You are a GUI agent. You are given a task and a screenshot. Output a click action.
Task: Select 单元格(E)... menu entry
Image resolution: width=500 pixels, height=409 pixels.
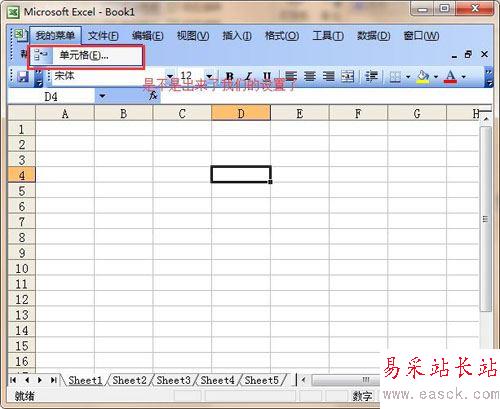click(86, 55)
